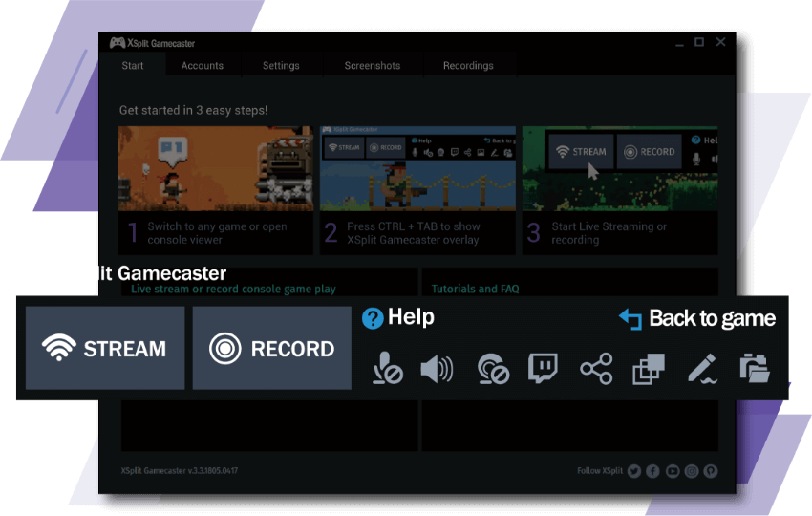Viewport: 812px width, 516px height.
Task: Open XSplit Instagram icon in footer
Action: [x=692, y=471]
